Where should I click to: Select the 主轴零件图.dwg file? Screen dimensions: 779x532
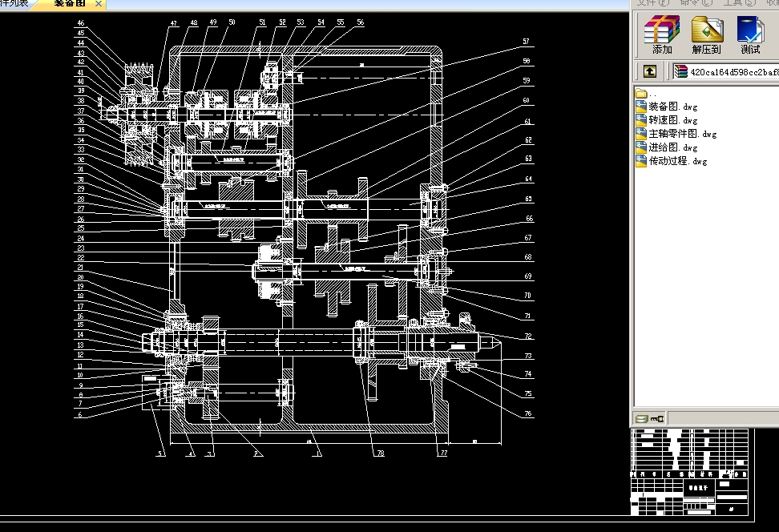coord(676,134)
